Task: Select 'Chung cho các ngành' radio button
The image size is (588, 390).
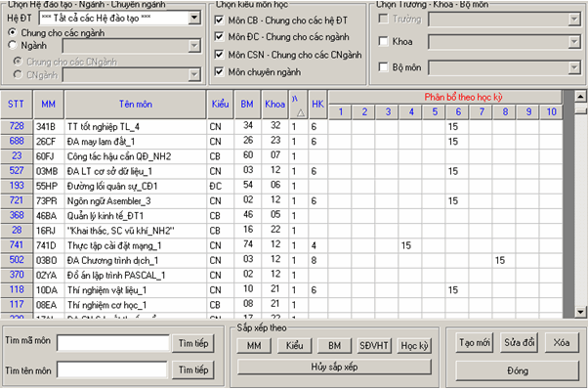Action: 12,32
